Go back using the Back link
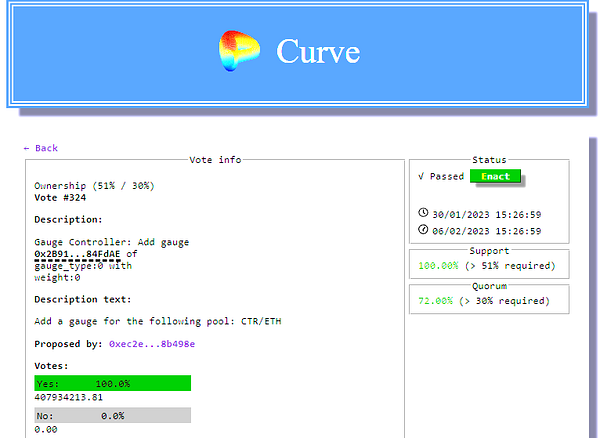Screen dimensions: 600x438 (x=41, y=148)
